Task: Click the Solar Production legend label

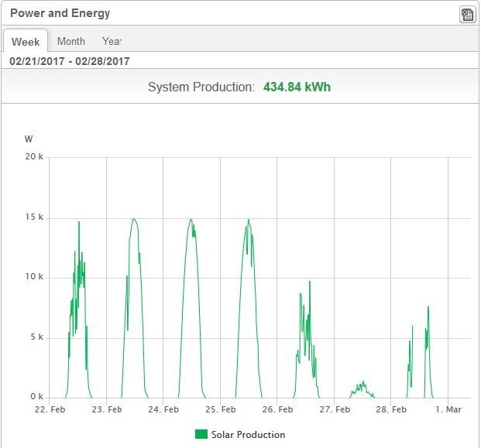Action: (248, 435)
